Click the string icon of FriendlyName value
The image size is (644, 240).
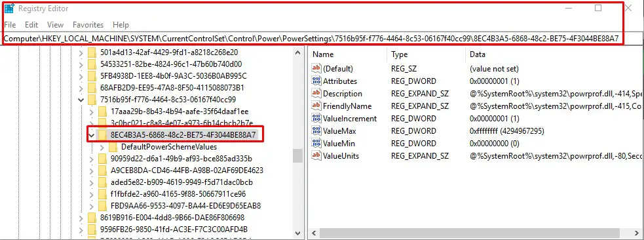pos(316,106)
